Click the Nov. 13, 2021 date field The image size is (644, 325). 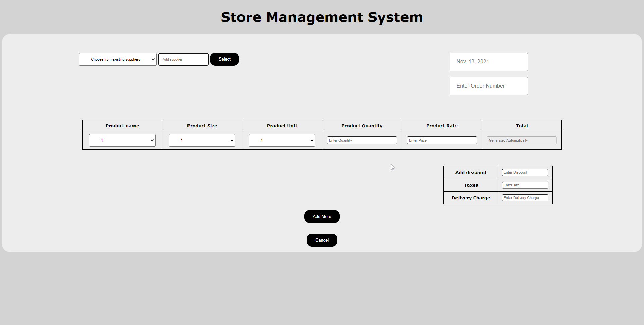point(489,62)
